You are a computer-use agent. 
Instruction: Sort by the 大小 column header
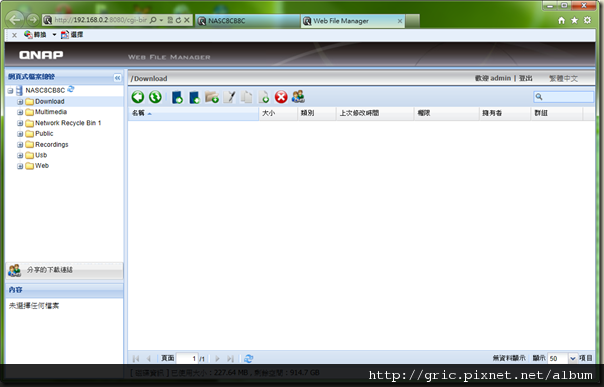[x=278, y=113]
